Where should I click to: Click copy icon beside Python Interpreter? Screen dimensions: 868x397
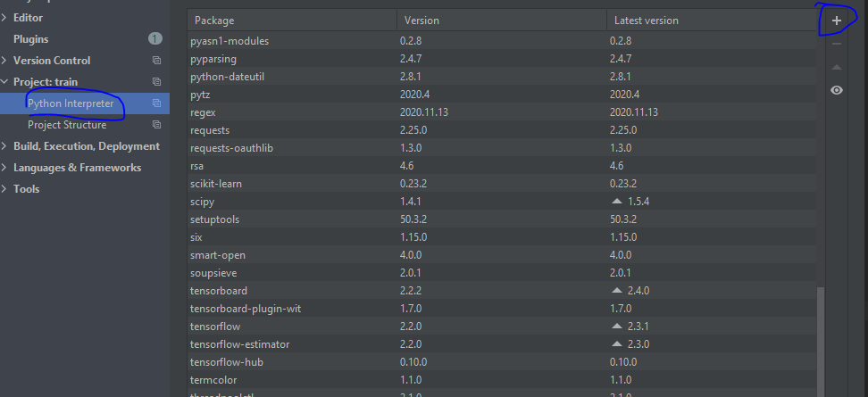pyautogui.click(x=156, y=103)
